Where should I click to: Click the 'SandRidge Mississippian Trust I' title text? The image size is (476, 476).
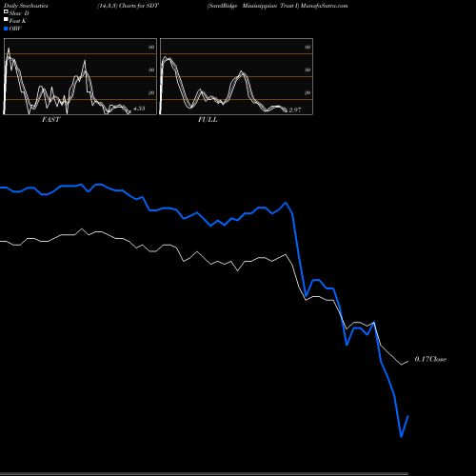point(253,6)
